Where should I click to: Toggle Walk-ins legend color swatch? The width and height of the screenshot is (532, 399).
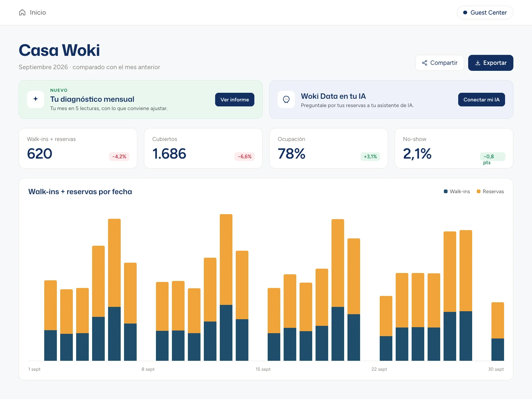coord(446,192)
